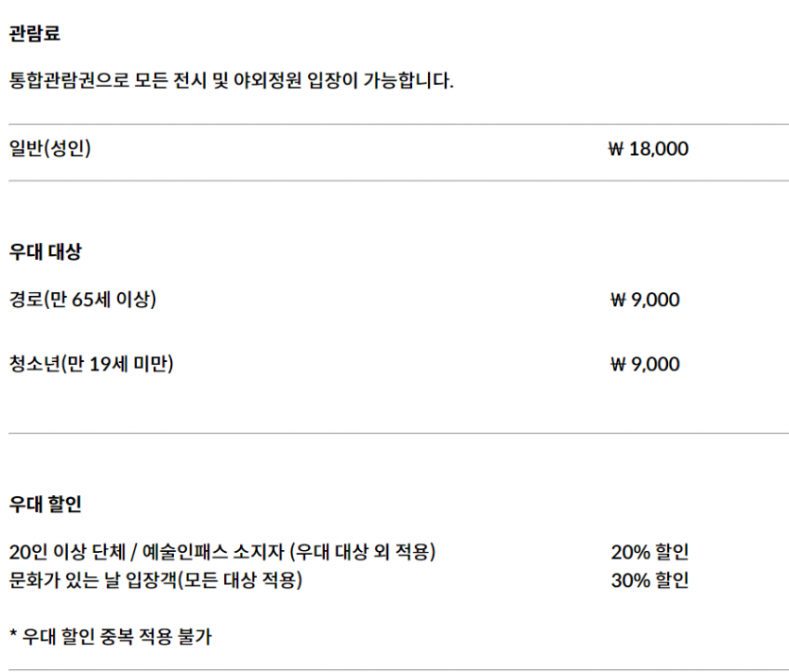Click the 일반(성인) row label
789x672 pixels.
coord(50,148)
